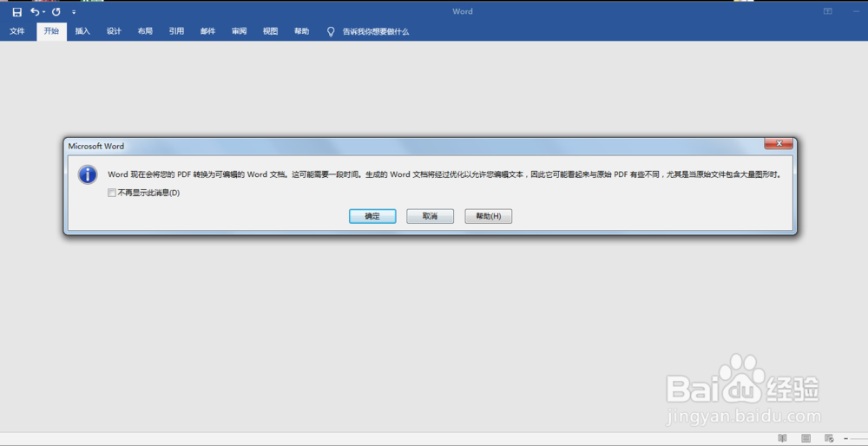Viewport: 868px width, 446px height.
Task: Enable the 不再显示此消息(D) checkbox
Action: click(112, 193)
